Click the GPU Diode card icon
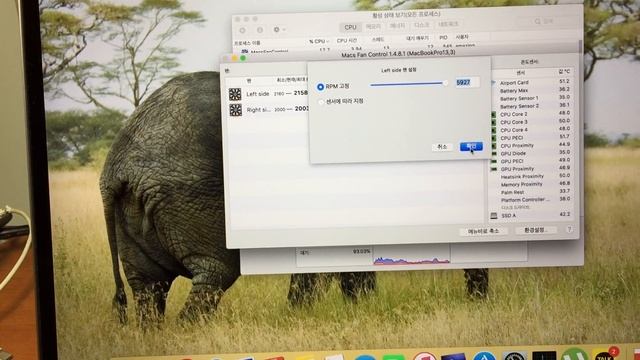 coord(493,153)
